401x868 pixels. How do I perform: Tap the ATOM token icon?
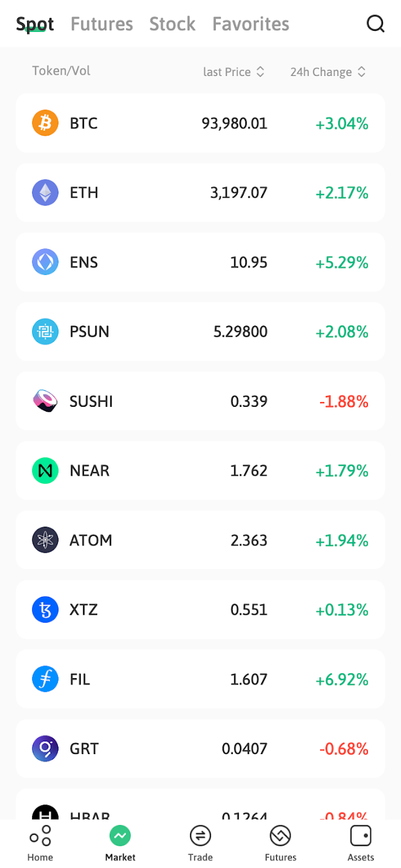tap(45, 540)
